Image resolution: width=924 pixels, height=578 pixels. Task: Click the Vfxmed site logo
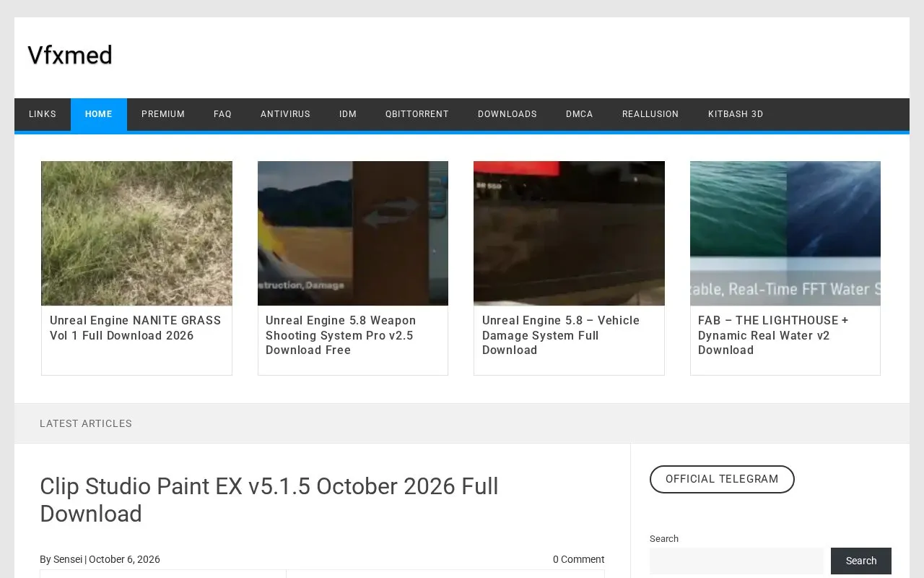pos(70,55)
